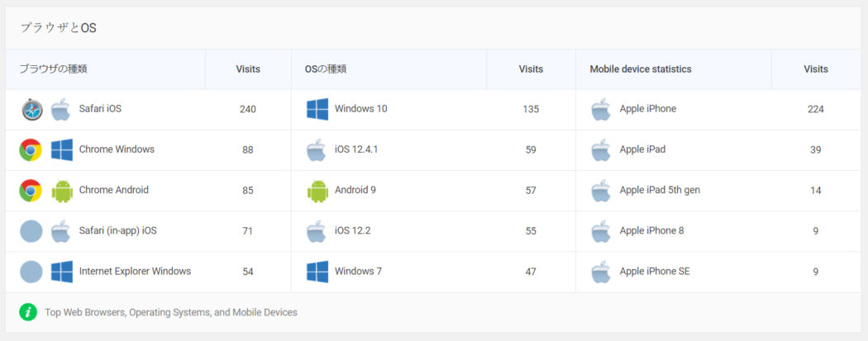Click the Chrome icon beside Chrome Windows
868x341 pixels.
(31, 149)
